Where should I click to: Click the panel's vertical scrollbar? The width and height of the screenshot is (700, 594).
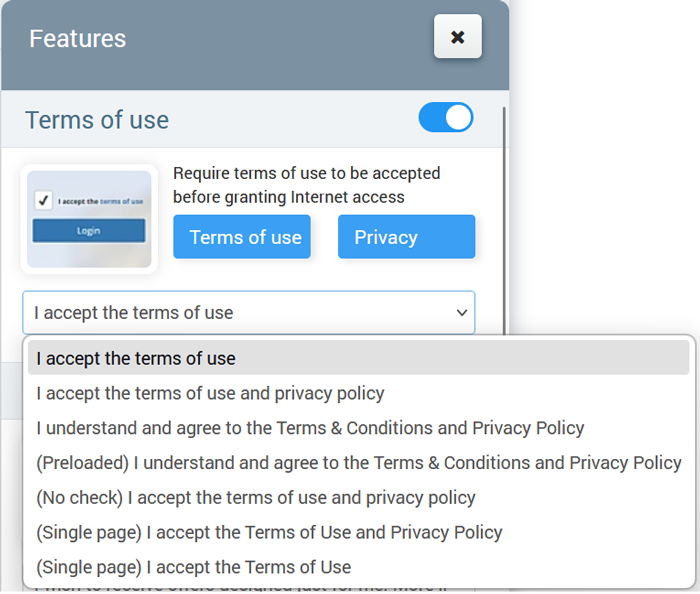coord(503,220)
